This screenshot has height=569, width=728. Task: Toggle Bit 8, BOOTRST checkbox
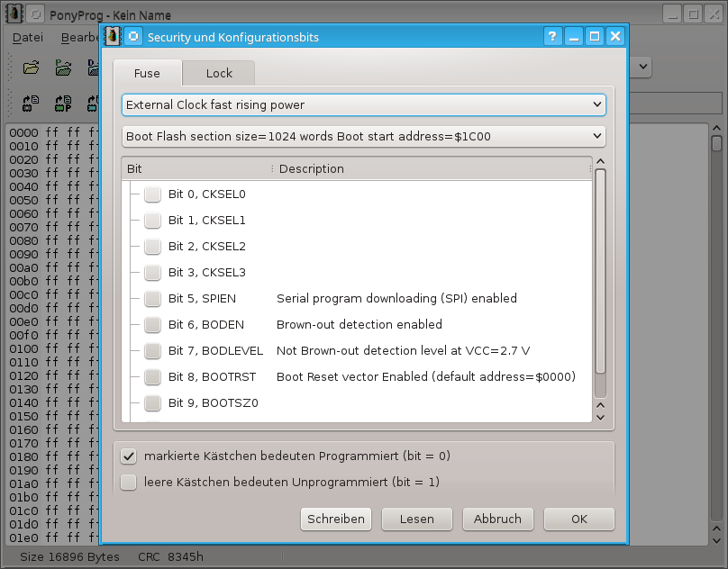tap(152, 376)
